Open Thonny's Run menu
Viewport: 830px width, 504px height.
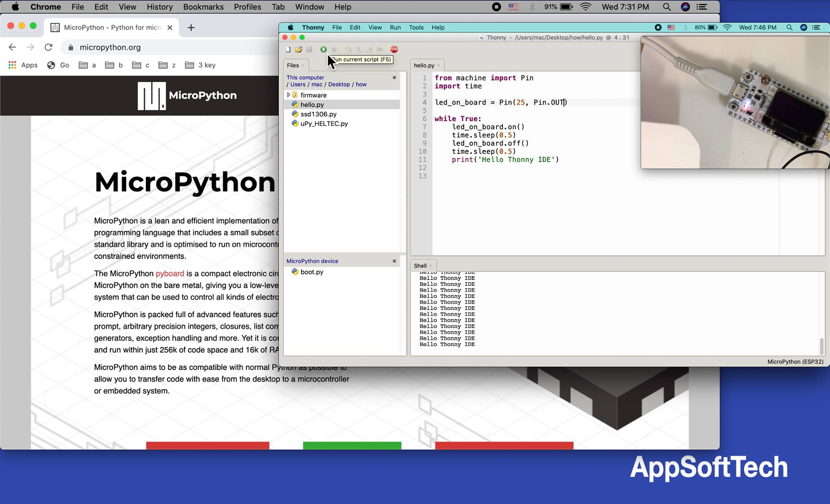click(x=395, y=28)
